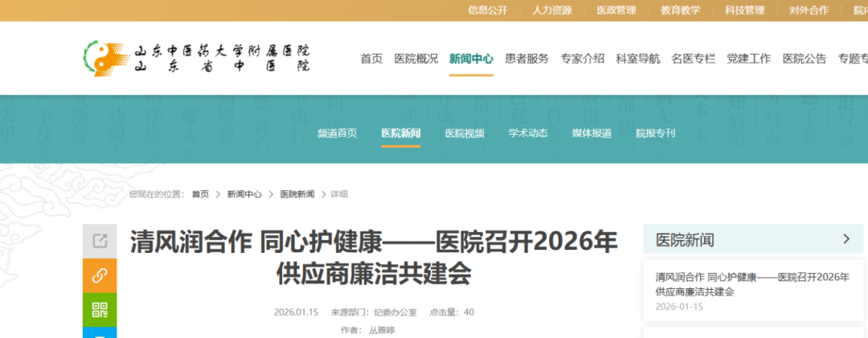The image size is (868, 338).
Task: Open 医院公告 in main navigation
Action: [x=805, y=59]
